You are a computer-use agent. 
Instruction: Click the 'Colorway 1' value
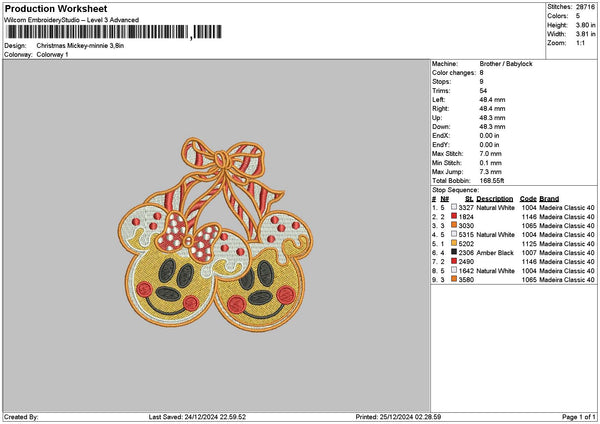[x=52, y=55]
